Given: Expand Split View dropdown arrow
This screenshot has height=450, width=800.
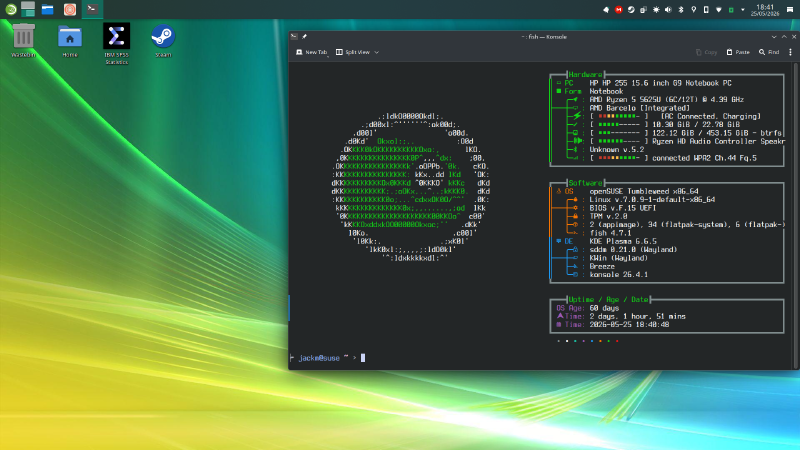Looking at the screenshot, I should [x=377, y=52].
